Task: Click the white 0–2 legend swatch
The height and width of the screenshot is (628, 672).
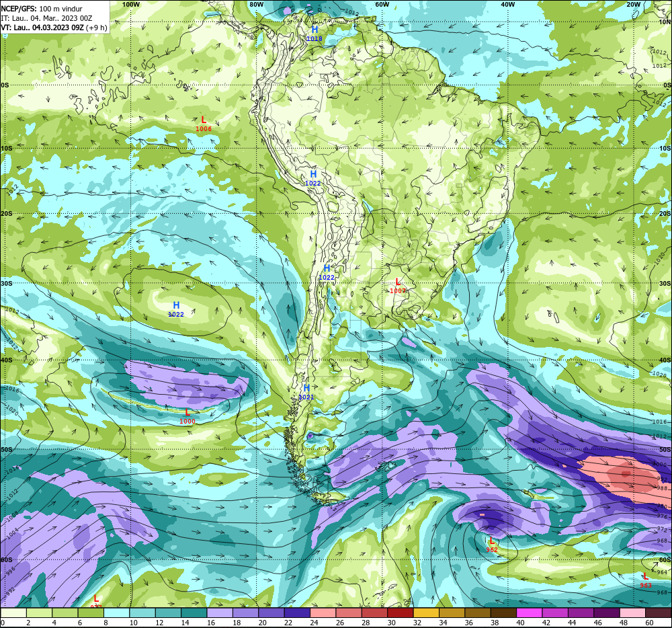Action: pyautogui.click(x=13, y=613)
